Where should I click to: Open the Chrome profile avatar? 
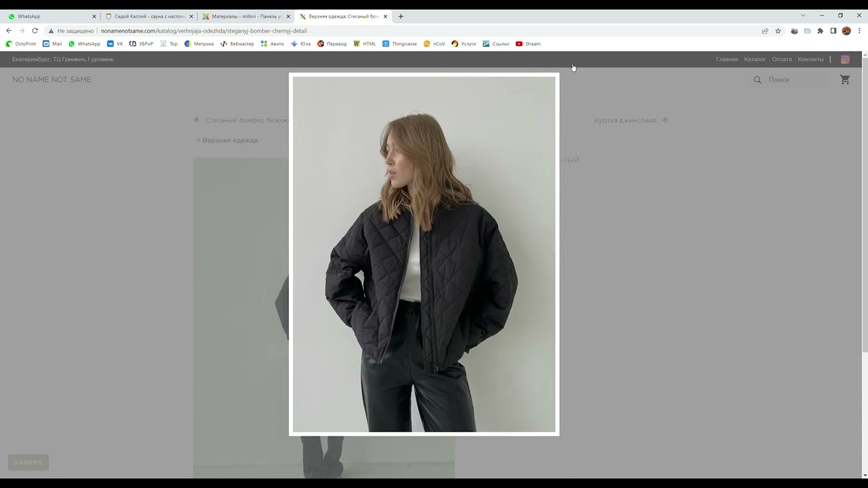coord(846,30)
